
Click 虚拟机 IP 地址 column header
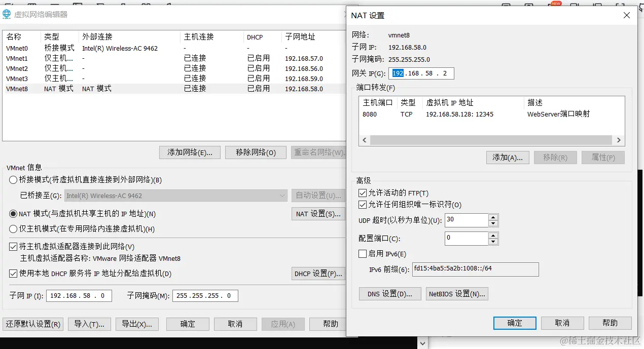[x=474, y=102]
